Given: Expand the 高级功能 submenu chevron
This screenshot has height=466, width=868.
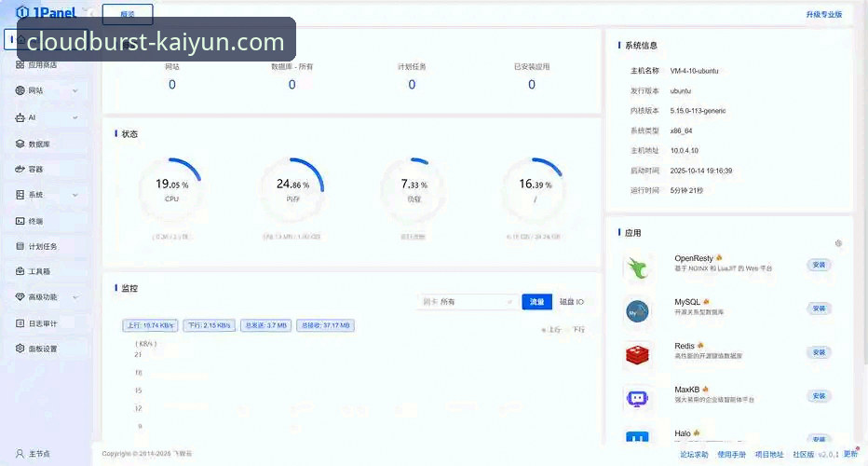Looking at the screenshot, I should [75, 297].
